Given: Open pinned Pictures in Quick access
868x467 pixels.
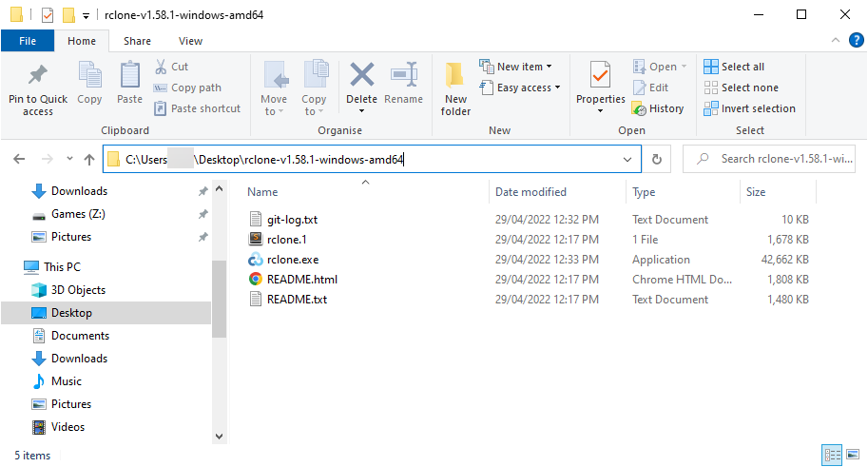Looking at the screenshot, I should pos(71,237).
